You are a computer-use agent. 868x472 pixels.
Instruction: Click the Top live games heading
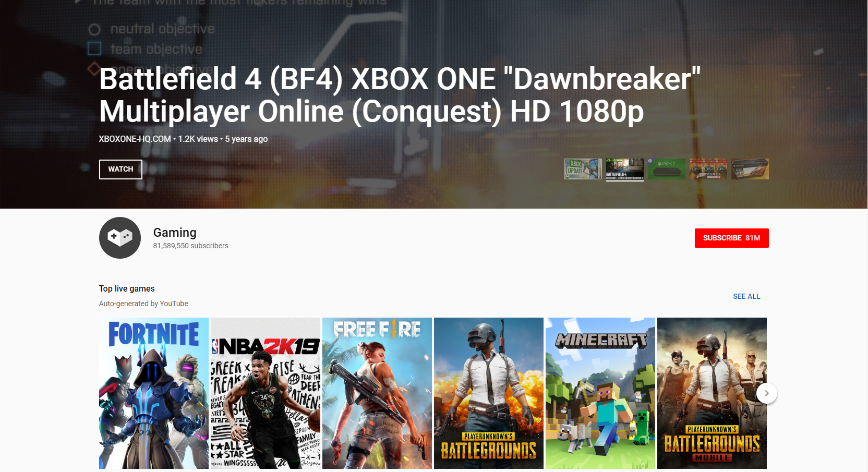pos(127,288)
